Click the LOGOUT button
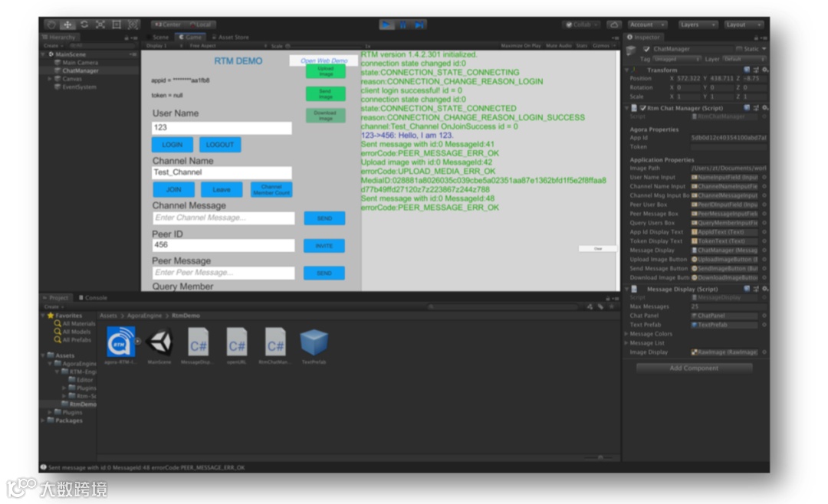Screen dimensions: 828x504 [x=220, y=145]
